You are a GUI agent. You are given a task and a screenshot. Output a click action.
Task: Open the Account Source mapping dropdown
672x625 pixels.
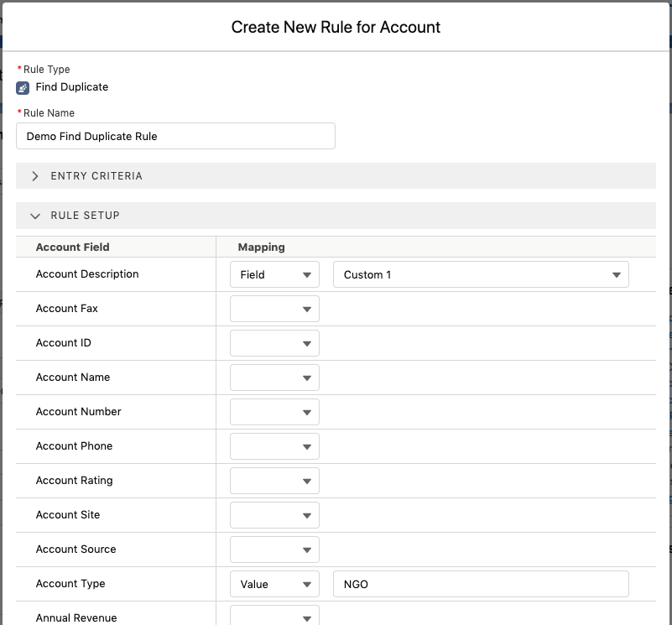(x=274, y=549)
